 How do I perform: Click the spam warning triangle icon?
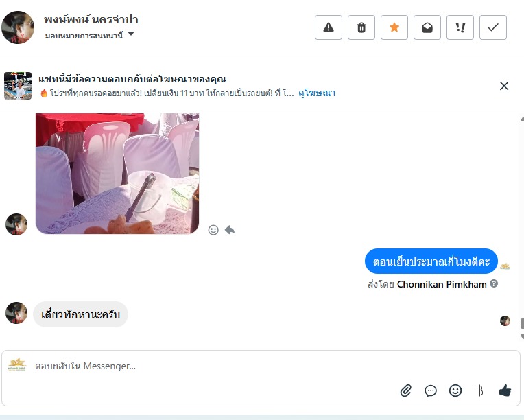(328, 27)
